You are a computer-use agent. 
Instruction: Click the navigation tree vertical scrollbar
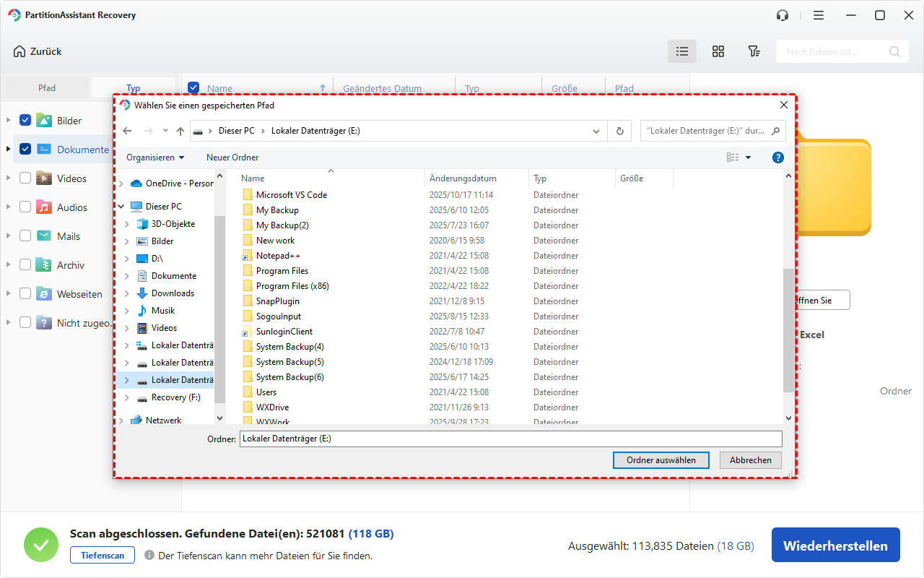(219, 309)
